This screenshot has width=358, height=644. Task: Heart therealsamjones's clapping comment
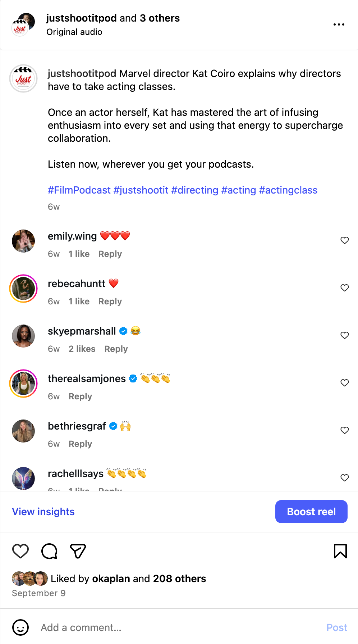coord(344,383)
